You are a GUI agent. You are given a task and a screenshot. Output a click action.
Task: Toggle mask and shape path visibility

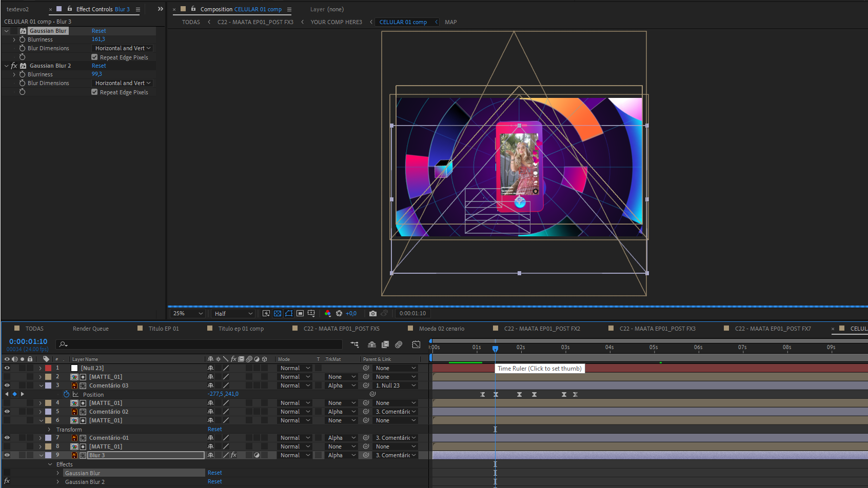(x=289, y=313)
